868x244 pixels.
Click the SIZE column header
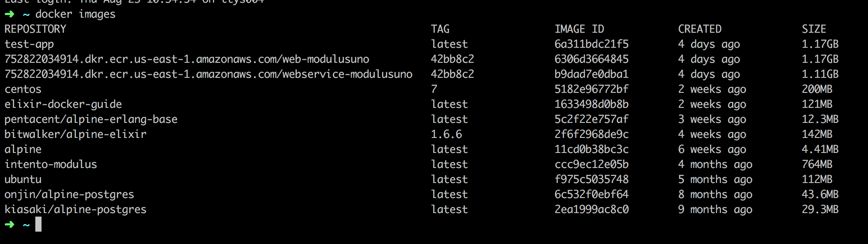coord(814,29)
